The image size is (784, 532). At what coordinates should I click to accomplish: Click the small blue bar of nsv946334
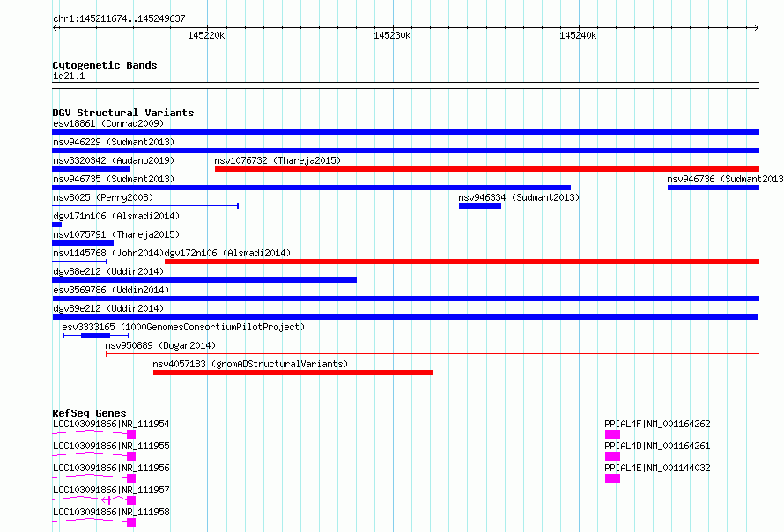click(x=480, y=206)
